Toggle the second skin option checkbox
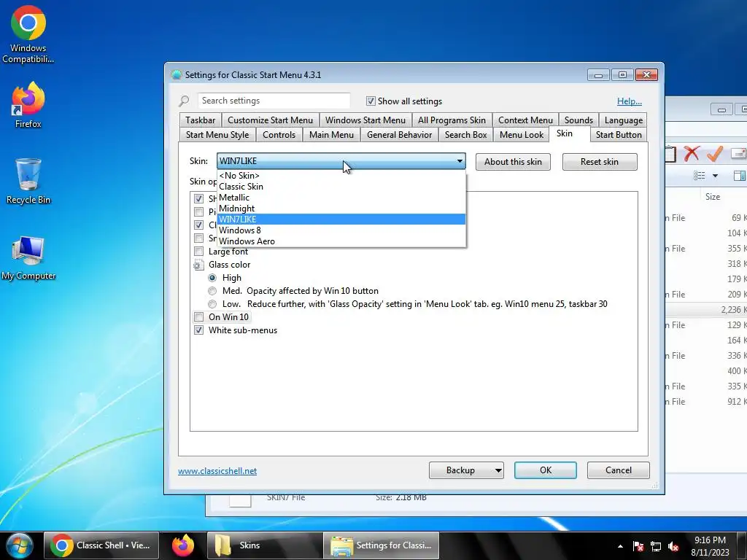 [198, 212]
